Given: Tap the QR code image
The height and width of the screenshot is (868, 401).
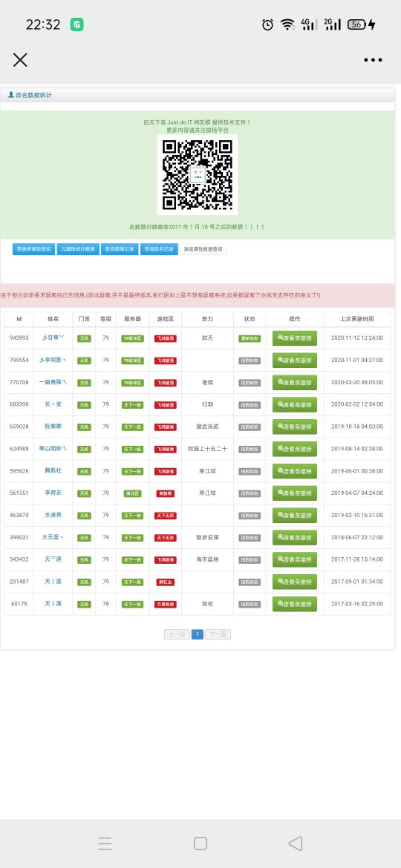Looking at the screenshot, I should pos(198,174).
